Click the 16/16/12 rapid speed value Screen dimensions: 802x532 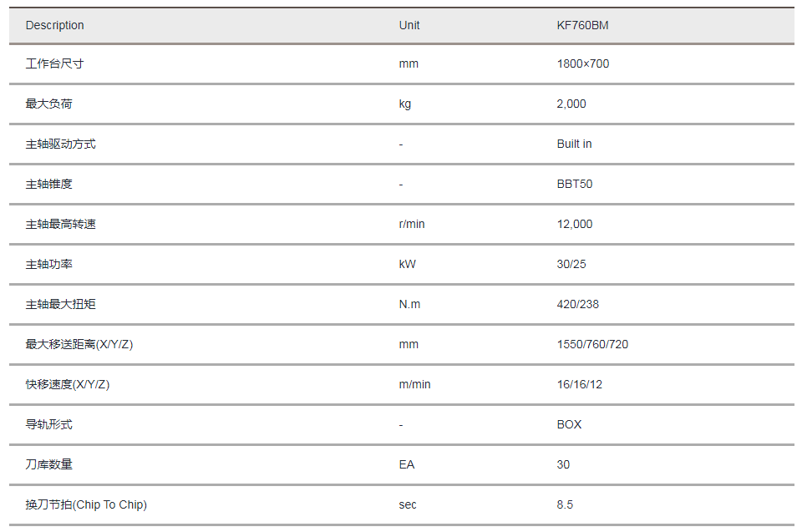[x=580, y=384]
